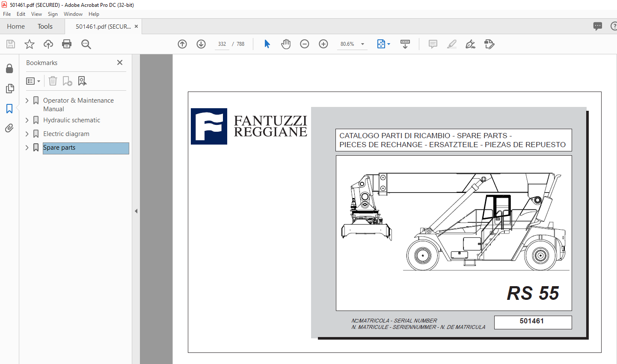Close the Bookmarks panel
617x364 pixels.
coord(120,62)
